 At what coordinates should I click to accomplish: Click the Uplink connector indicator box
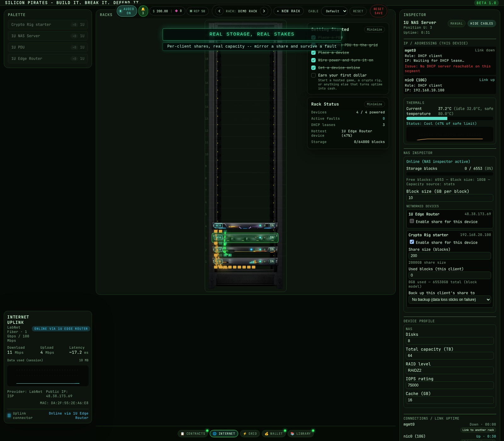pos(9,415)
